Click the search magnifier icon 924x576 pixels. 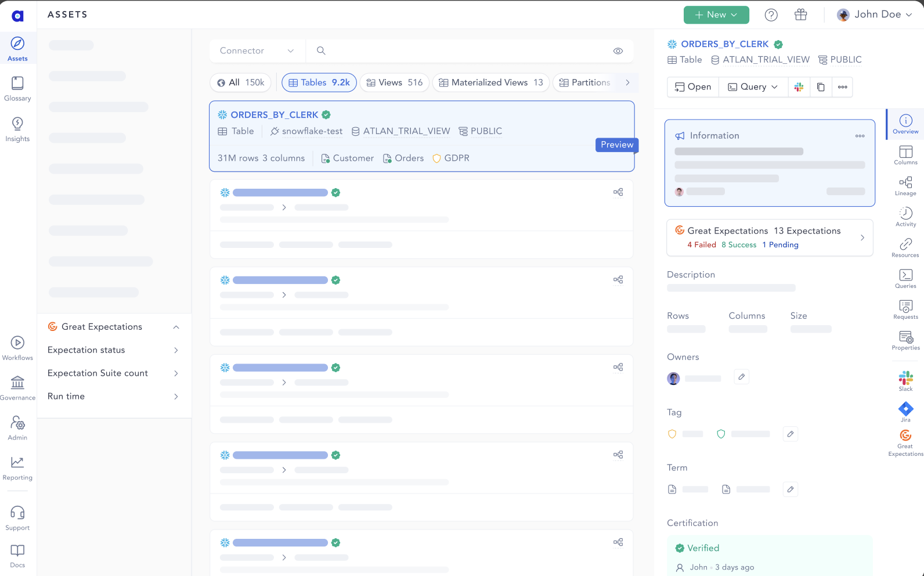(x=321, y=51)
